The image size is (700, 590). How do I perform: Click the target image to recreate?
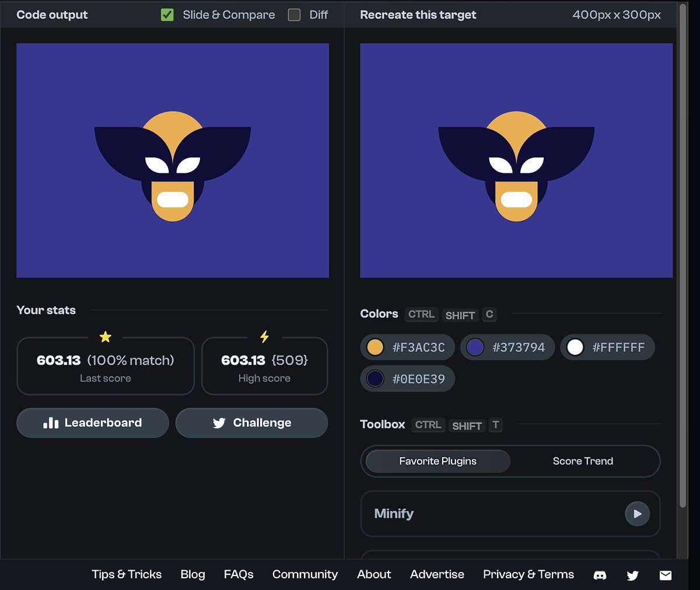[x=516, y=160]
